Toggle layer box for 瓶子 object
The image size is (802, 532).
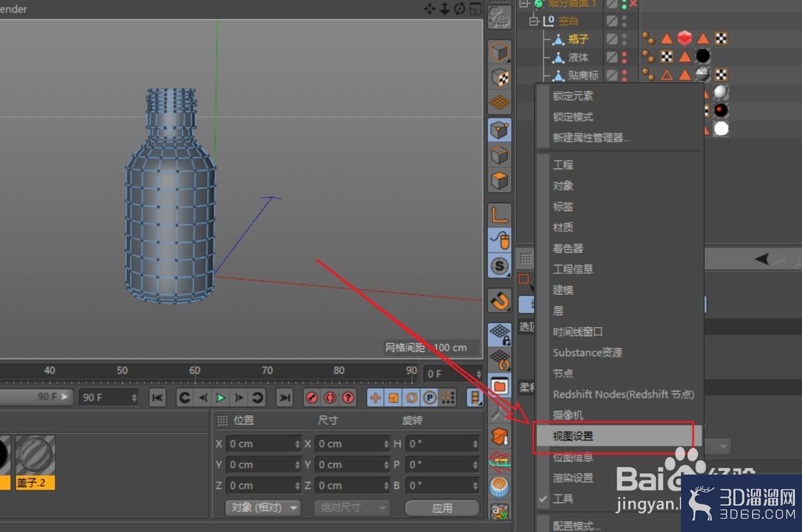pyautogui.click(x=612, y=39)
